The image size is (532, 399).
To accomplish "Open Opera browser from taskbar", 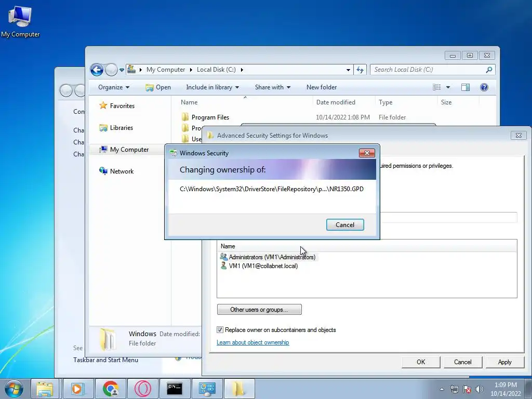I will [x=142, y=389].
